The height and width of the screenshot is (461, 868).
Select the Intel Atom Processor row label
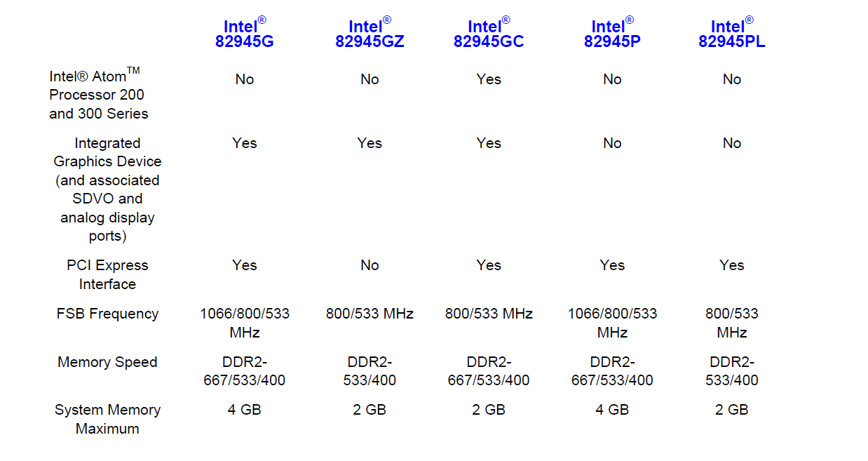tap(99, 94)
